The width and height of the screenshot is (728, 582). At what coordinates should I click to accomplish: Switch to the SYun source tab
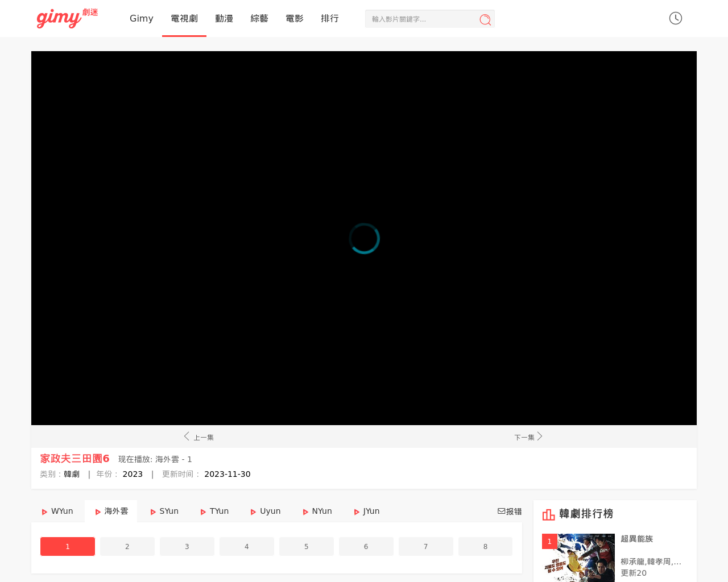(164, 511)
